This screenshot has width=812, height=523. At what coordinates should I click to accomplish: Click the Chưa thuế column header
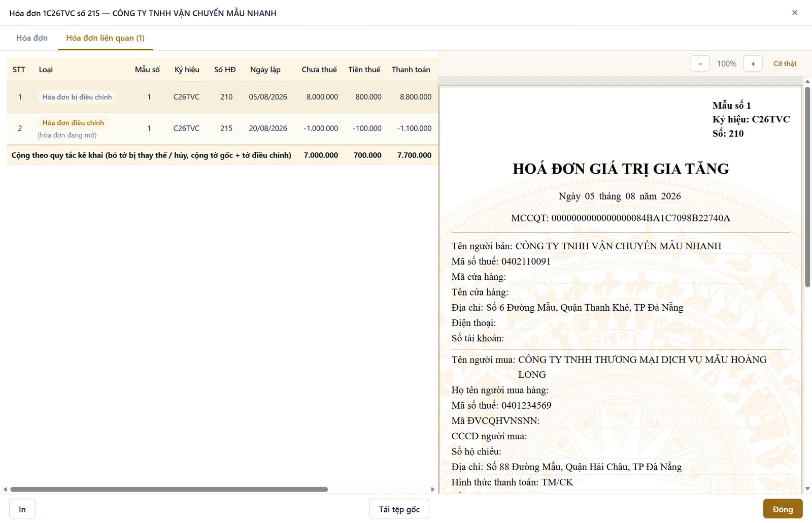pyautogui.click(x=319, y=70)
